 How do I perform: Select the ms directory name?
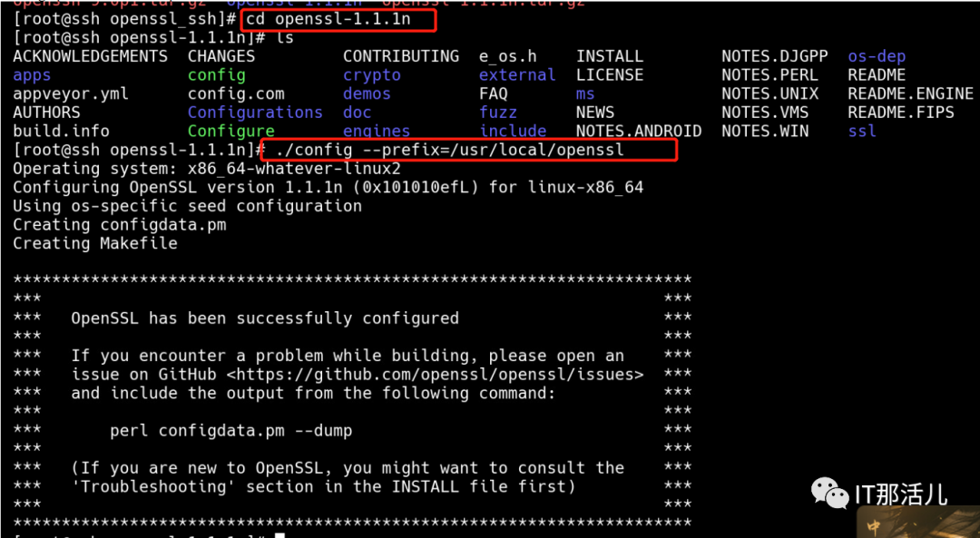[x=585, y=94]
